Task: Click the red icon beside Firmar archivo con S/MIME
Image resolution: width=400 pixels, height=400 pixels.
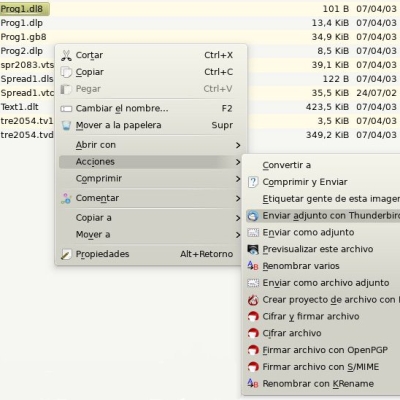Action: point(253,367)
